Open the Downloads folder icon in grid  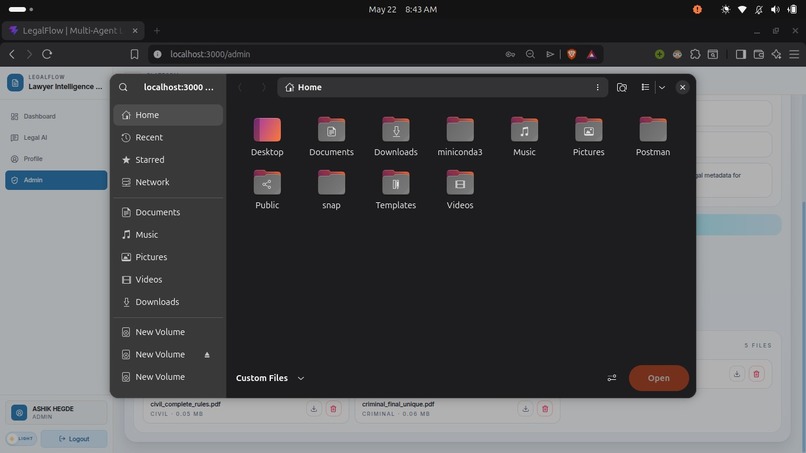(x=395, y=136)
